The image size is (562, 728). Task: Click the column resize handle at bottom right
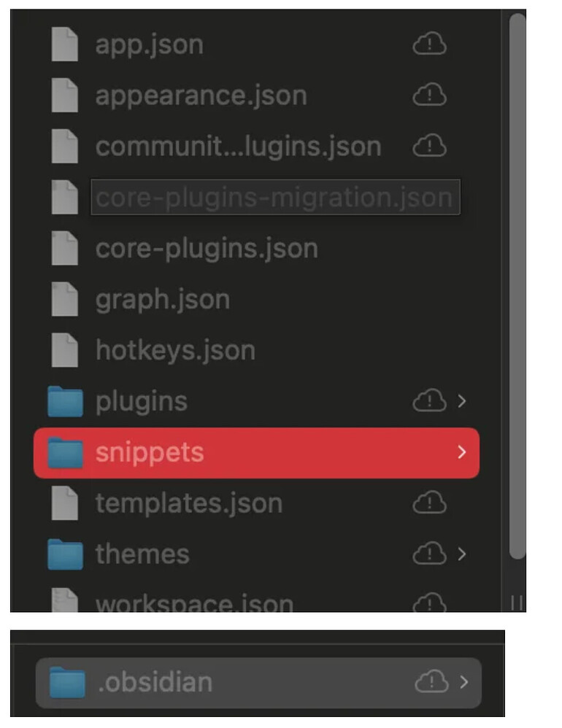pos(517,603)
